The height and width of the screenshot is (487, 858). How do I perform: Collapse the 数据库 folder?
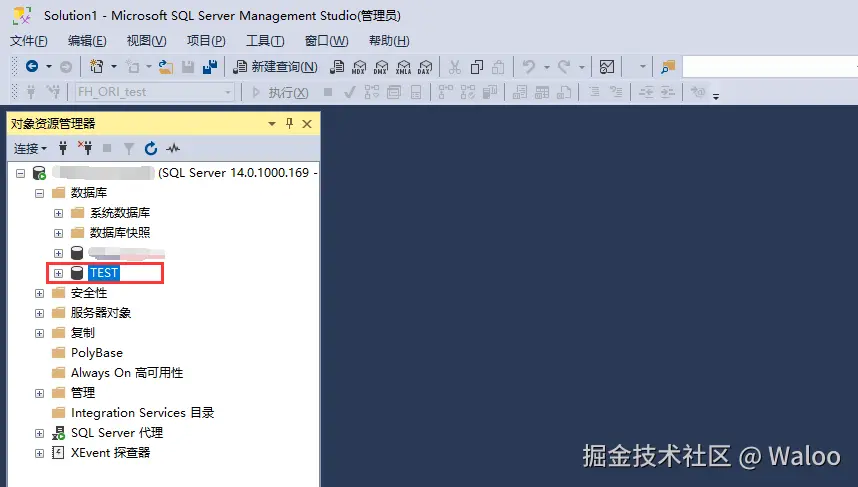pos(39,193)
